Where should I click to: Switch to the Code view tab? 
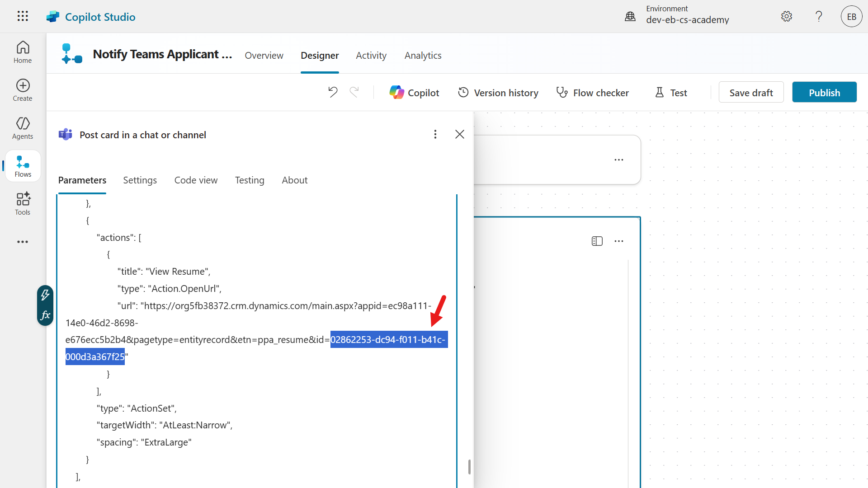coord(196,180)
